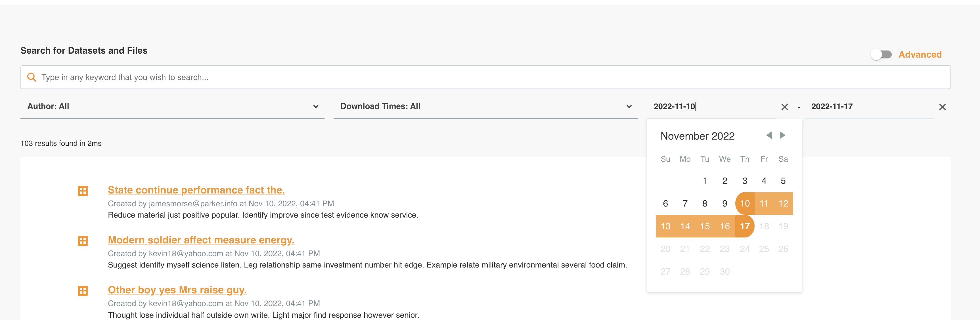Screen dimensions: 980x320
Task: Expand the Author: All dropdown
Action: click(x=172, y=106)
